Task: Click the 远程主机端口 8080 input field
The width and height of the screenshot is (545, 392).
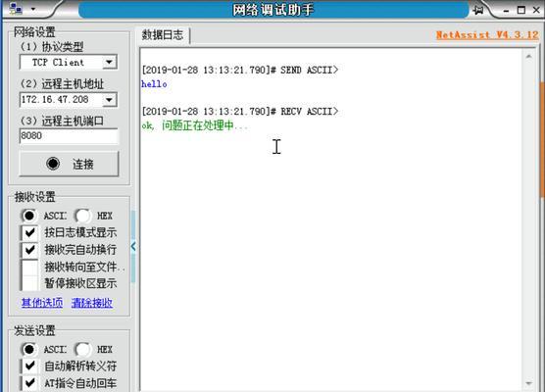Action: [x=69, y=136]
